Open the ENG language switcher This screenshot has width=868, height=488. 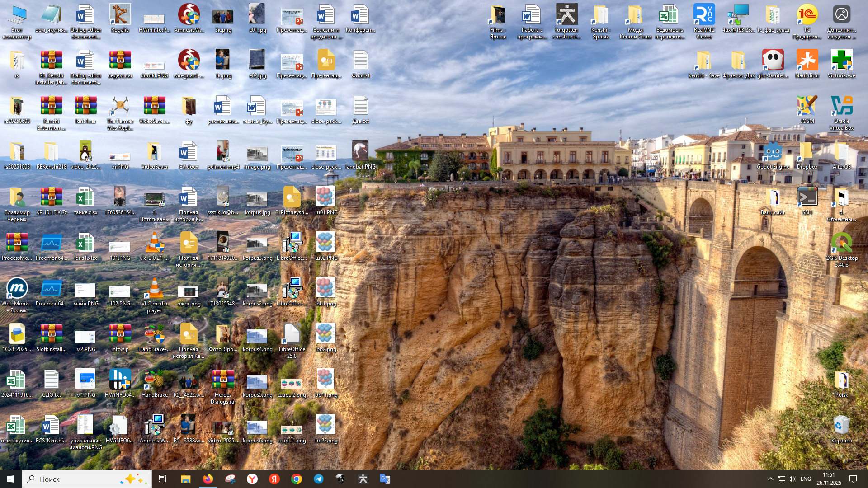point(806,479)
